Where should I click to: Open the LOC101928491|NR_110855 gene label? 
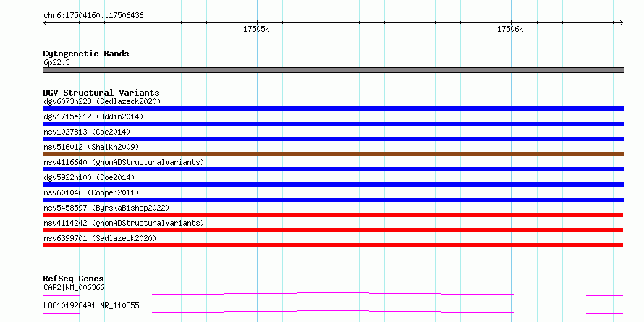tap(91, 305)
